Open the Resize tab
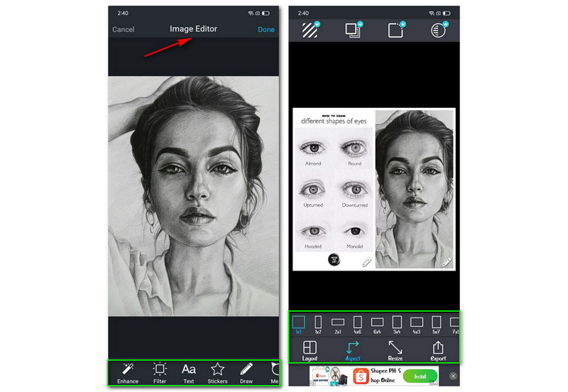The image size is (568, 392). 395,351
